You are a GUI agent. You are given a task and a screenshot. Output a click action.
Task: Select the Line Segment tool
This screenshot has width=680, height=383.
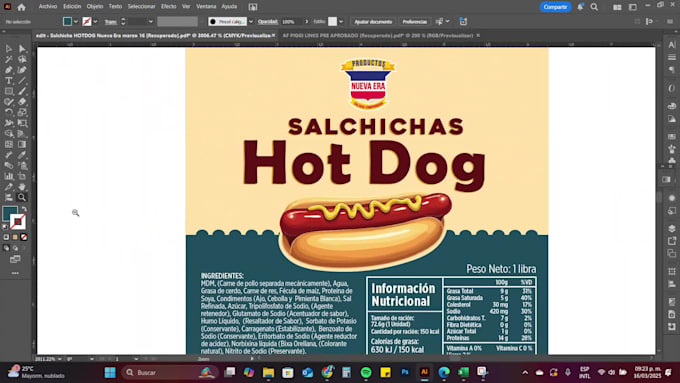tap(22, 80)
